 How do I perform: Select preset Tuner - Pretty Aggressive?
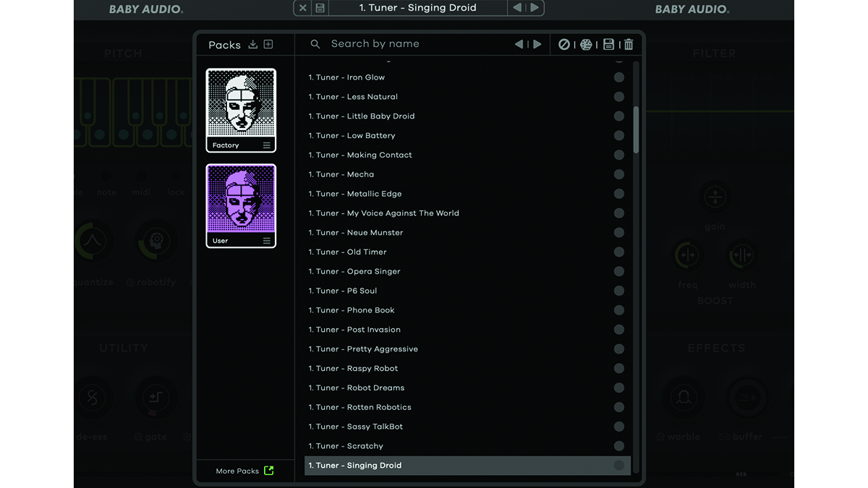click(x=467, y=349)
